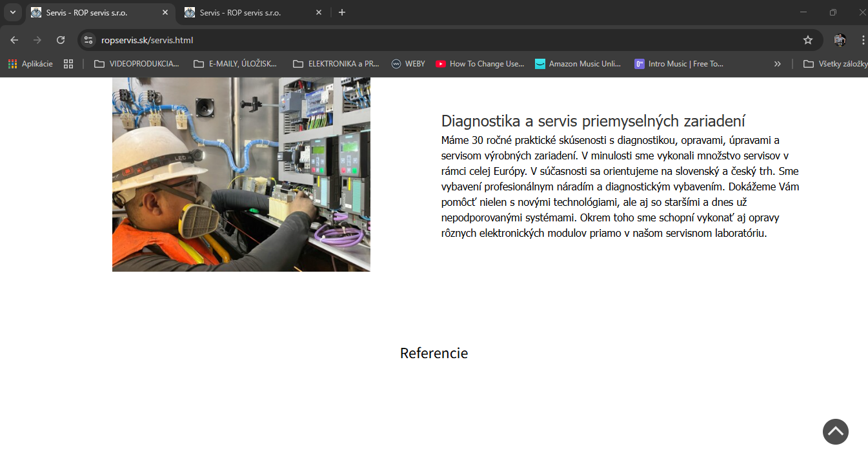Screen dimensions: 868x464
Task: Show hidden bookmarks via double chevron
Action: click(777, 64)
